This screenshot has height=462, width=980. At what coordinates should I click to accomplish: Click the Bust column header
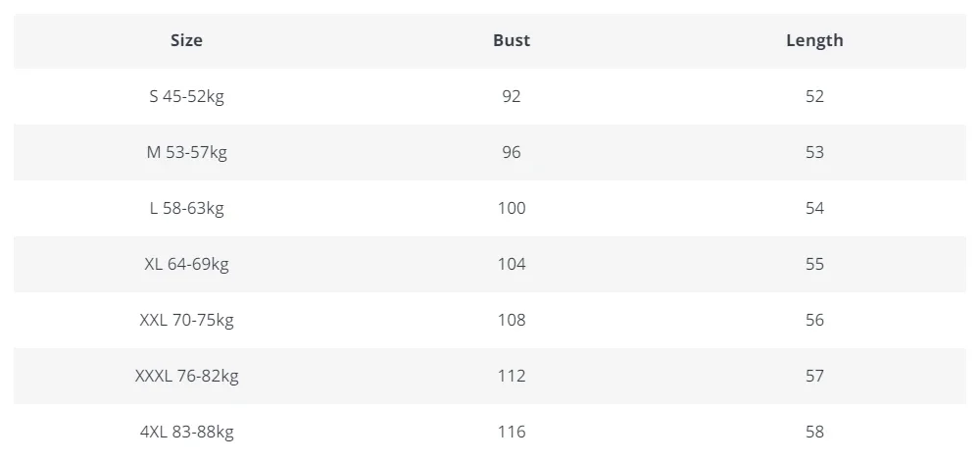tap(512, 40)
